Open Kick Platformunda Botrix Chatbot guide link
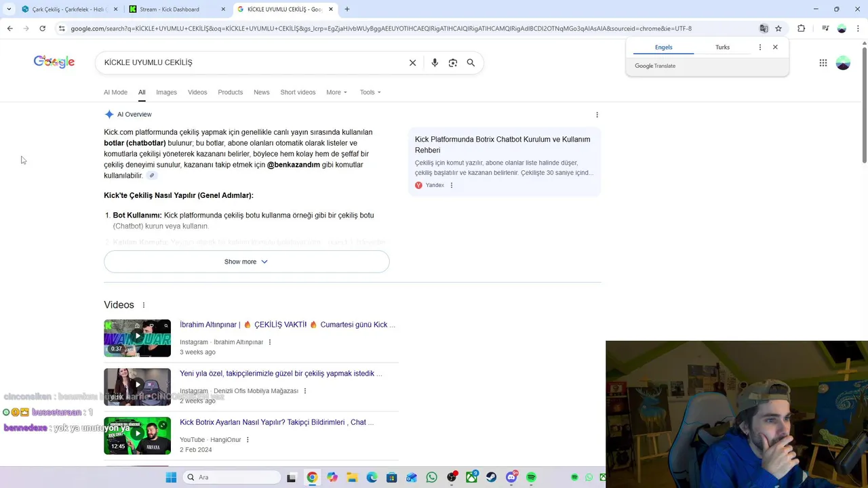Image resolution: width=868 pixels, height=488 pixels. [502, 144]
